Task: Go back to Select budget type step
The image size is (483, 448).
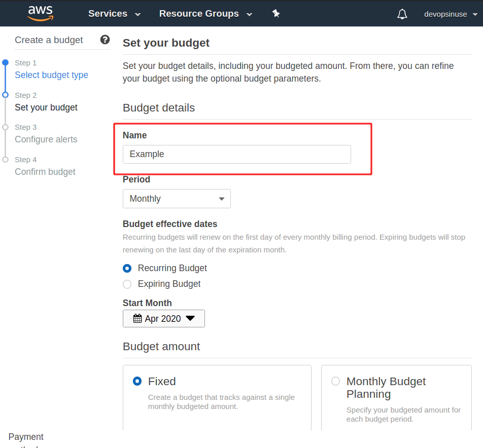Action: (51, 75)
